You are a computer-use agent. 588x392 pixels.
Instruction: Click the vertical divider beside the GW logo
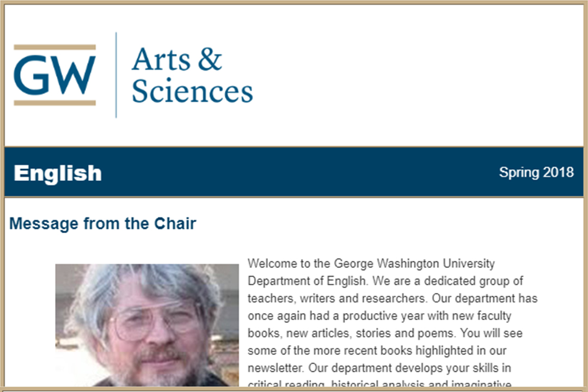coord(116,75)
